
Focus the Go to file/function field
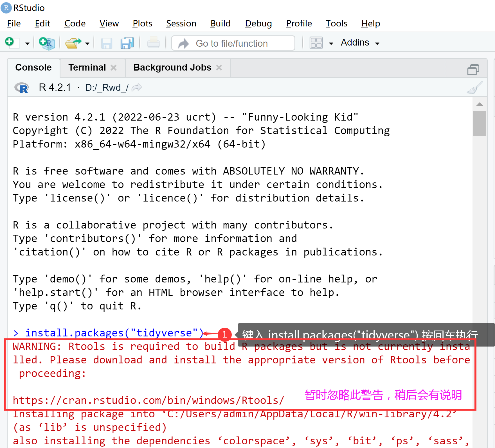233,43
